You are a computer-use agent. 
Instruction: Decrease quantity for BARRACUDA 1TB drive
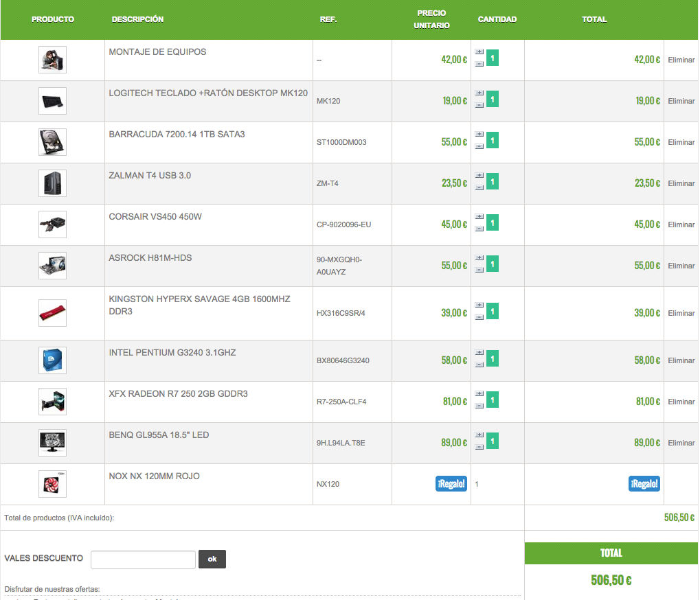click(x=479, y=146)
